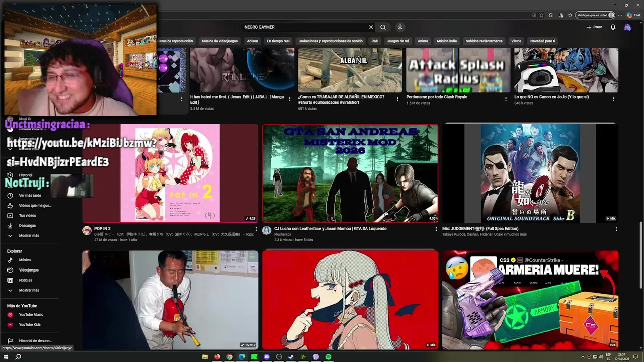Open the GTA San Andreas Misterix Mod thumbnail
Image resolution: width=644 pixels, height=362 pixels.
pyautogui.click(x=350, y=173)
